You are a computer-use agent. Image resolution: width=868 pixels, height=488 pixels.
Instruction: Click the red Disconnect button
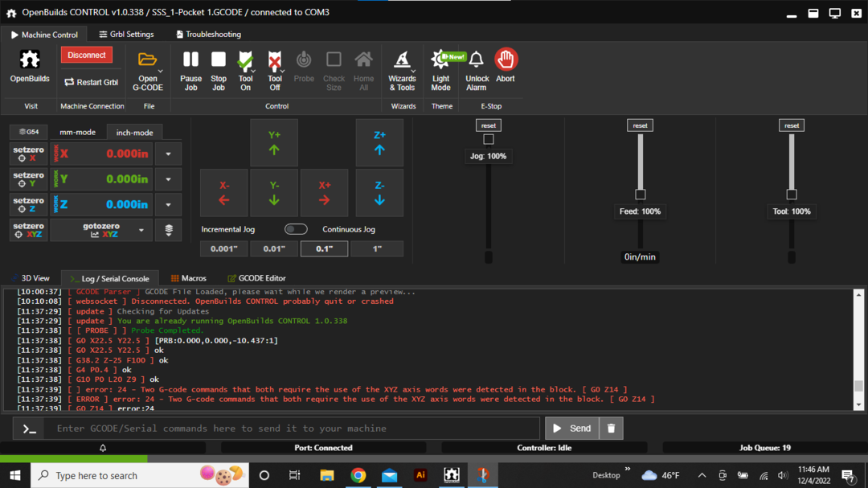(87, 55)
